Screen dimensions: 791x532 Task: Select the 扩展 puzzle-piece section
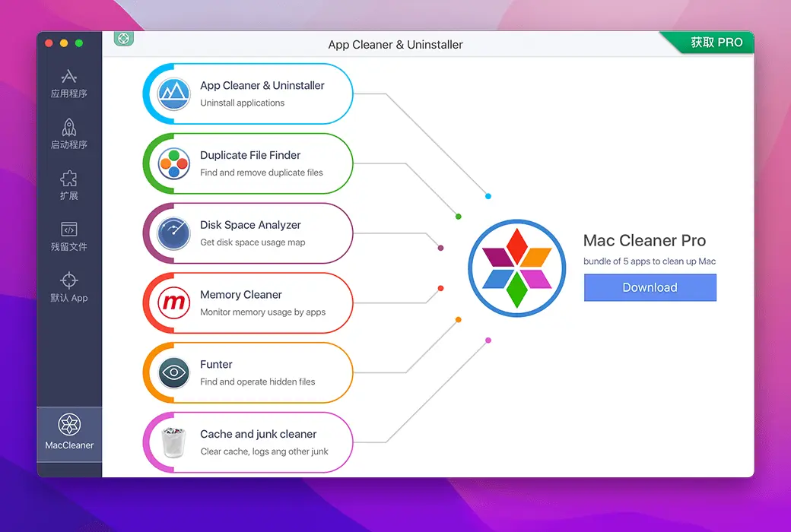coord(69,185)
